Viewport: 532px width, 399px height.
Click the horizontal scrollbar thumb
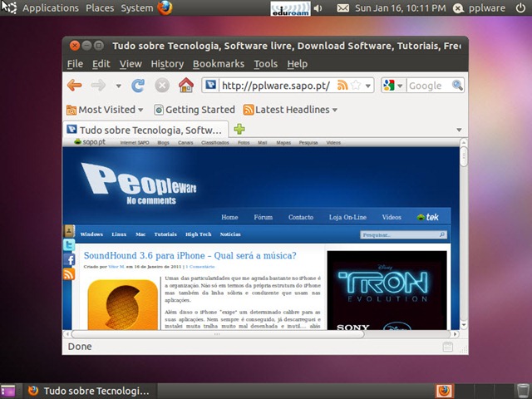(x=217, y=334)
